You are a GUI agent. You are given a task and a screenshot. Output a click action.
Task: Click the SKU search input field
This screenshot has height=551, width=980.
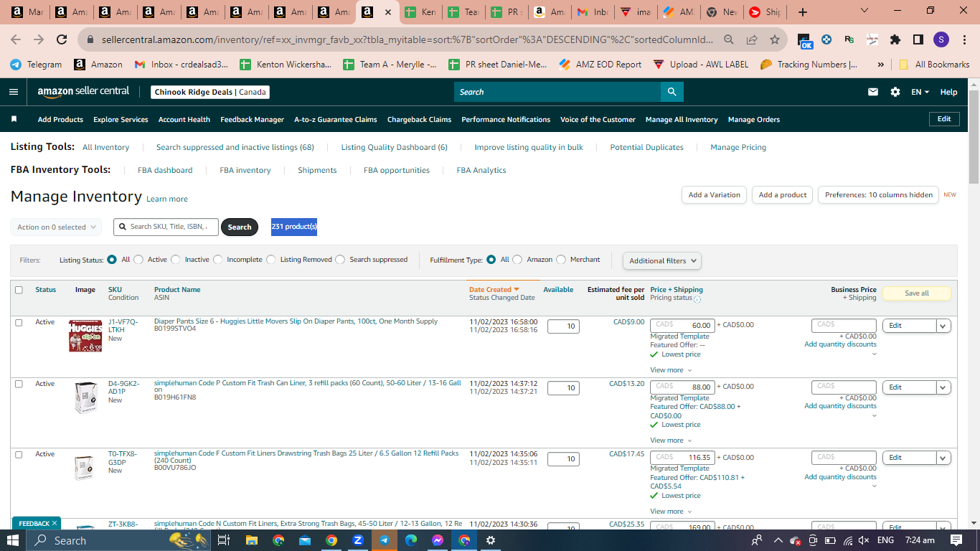click(166, 227)
